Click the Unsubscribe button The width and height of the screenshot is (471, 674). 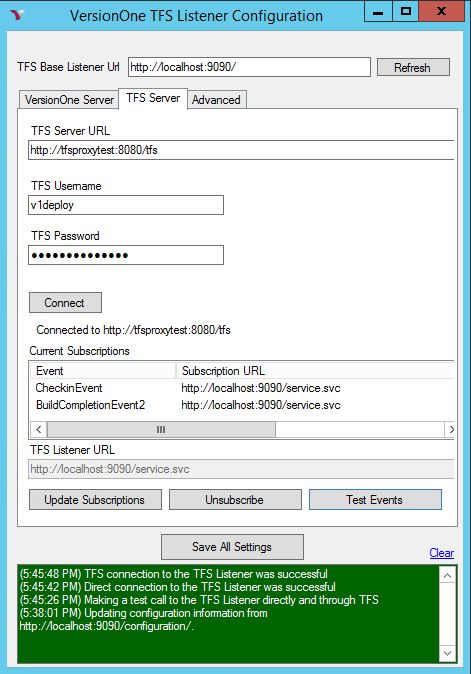(235, 500)
